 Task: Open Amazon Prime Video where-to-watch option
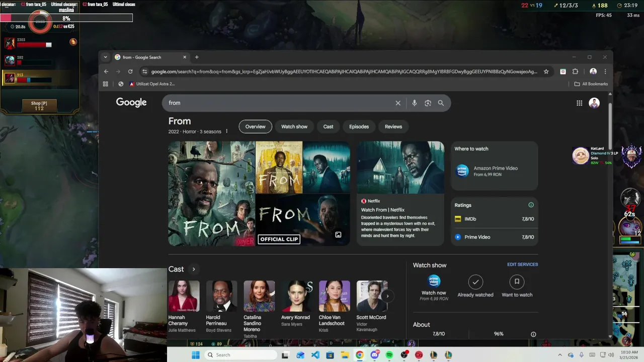tap(495, 171)
